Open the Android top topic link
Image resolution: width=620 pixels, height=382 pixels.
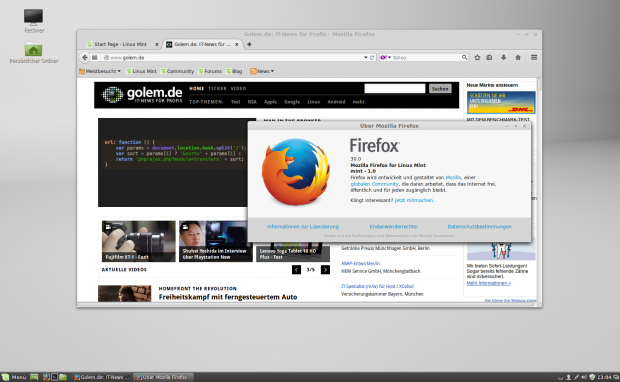click(336, 102)
